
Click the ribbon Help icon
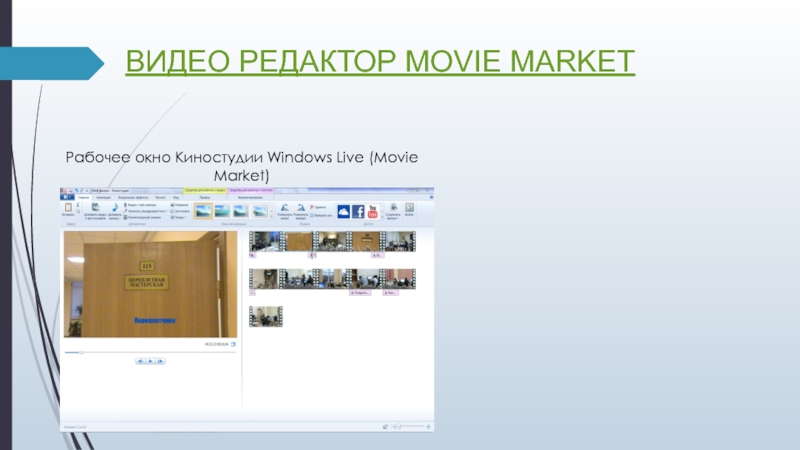[x=431, y=197]
